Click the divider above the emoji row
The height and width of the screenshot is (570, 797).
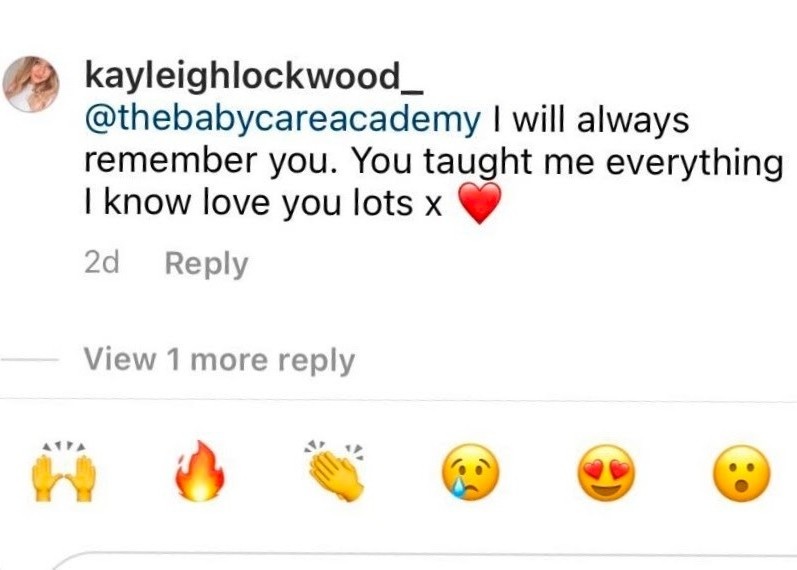pos(398,400)
